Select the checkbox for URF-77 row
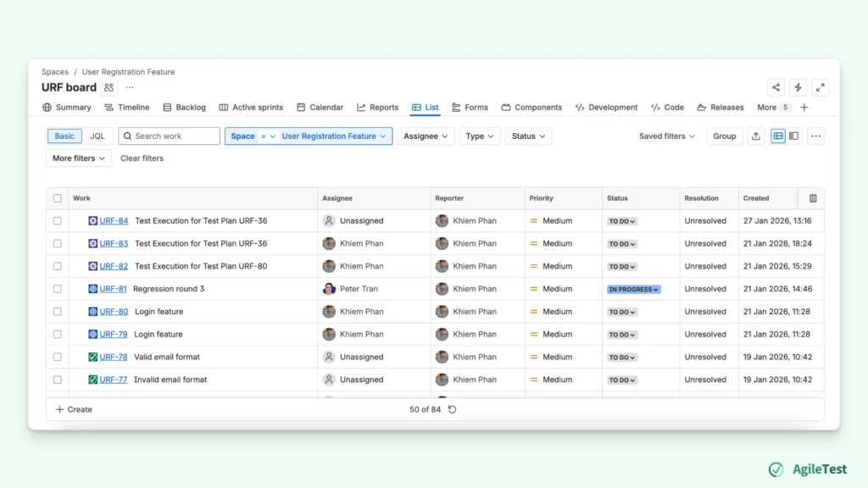Viewport: 868px width, 488px height. [57, 380]
